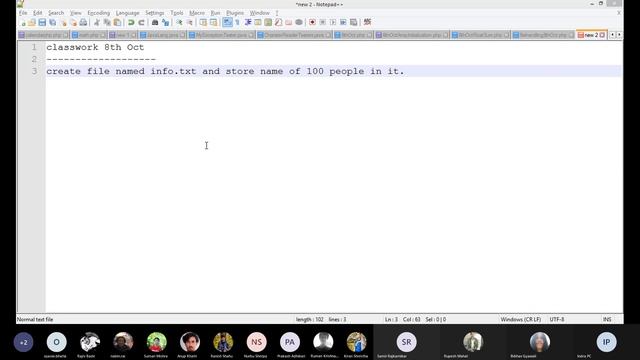Click line number 2 in margin
The width and height of the screenshot is (640, 360).
[x=34, y=59]
